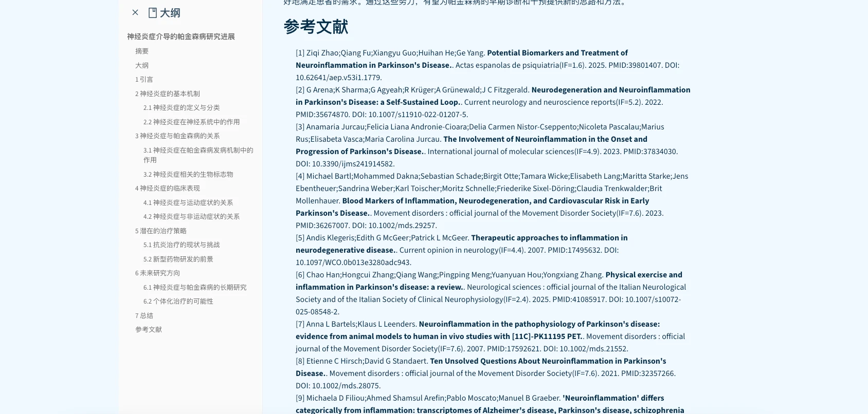Image resolution: width=868 pixels, height=414 pixels.
Task: Select section 2 神经炎症的基本机制
Action: pos(168,93)
